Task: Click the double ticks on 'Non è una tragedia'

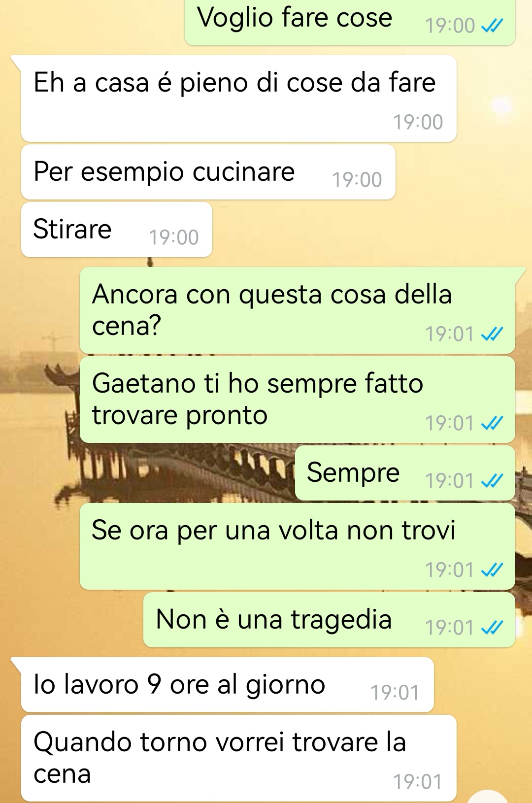Action: click(x=492, y=628)
